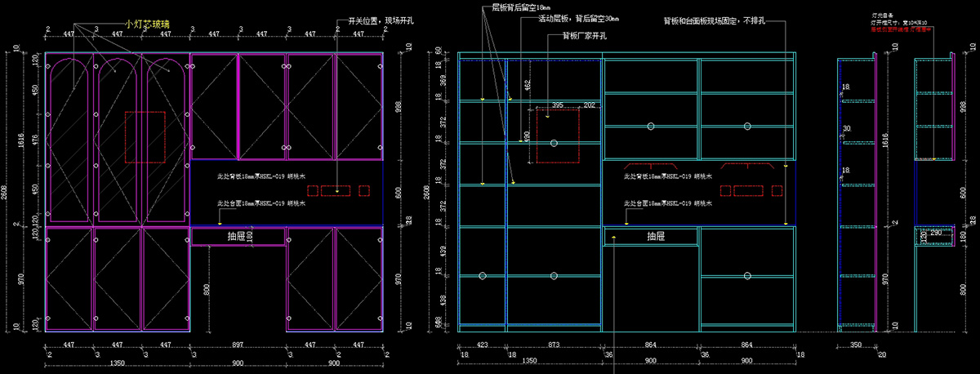
Task: Click the 423 dimension below right elevation
Action: (482, 345)
